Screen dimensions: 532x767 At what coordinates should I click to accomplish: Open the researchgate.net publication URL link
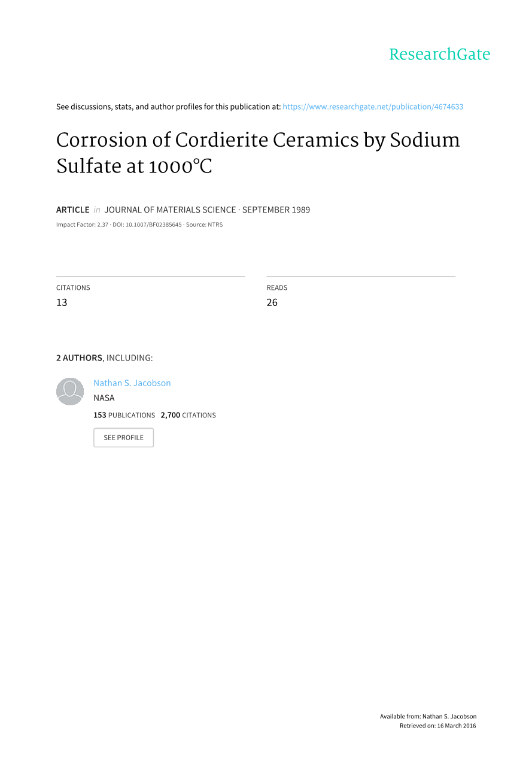(373, 107)
